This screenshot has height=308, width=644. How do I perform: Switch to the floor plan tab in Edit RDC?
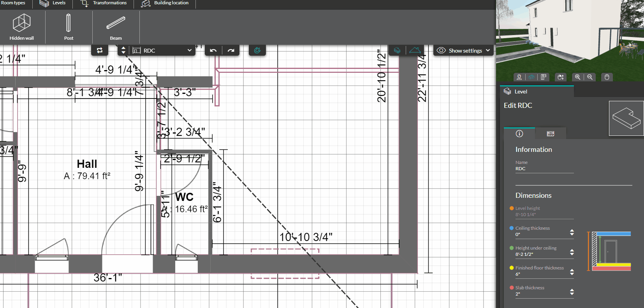pos(550,134)
